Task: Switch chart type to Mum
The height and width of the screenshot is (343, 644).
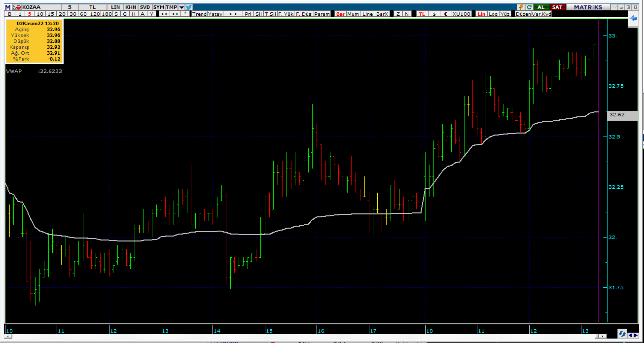Action: 353,14
